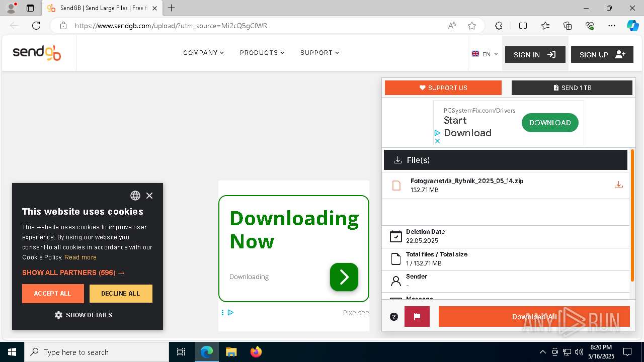Click the Read aloud icon
Screen dimensions: 644x362
pos(452,26)
